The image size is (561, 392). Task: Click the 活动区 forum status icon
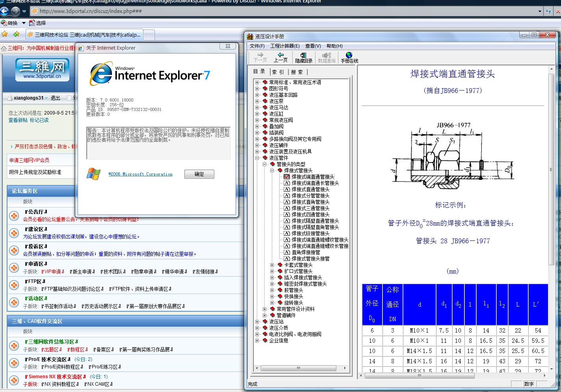(14, 302)
